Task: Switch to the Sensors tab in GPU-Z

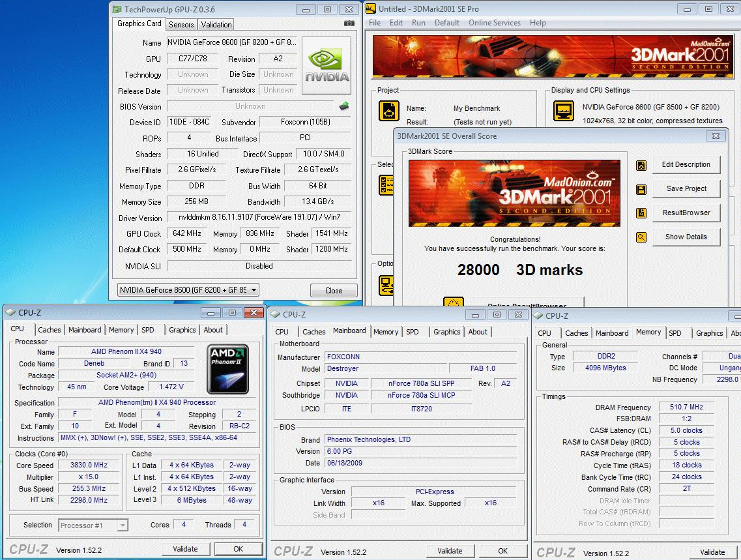Action: (181, 25)
